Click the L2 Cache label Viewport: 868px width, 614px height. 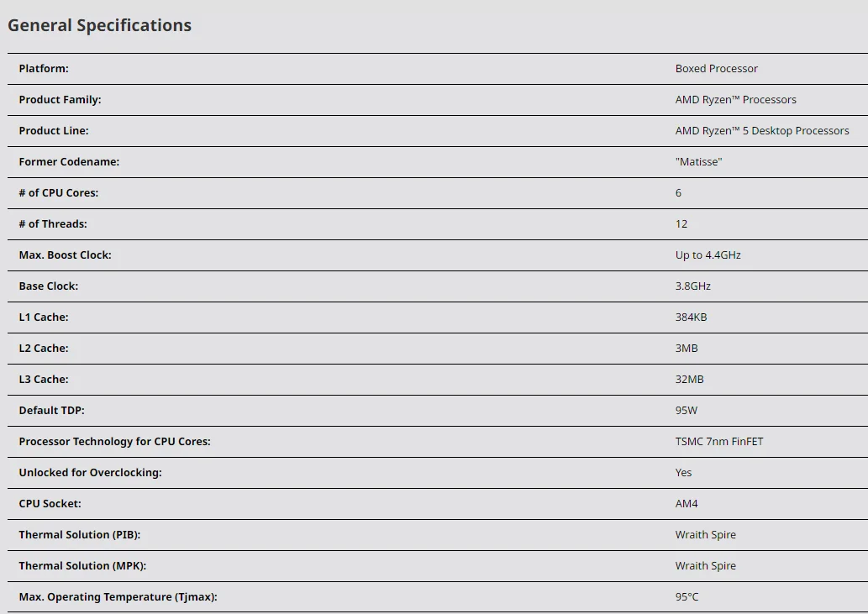pyautogui.click(x=44, y=349)
